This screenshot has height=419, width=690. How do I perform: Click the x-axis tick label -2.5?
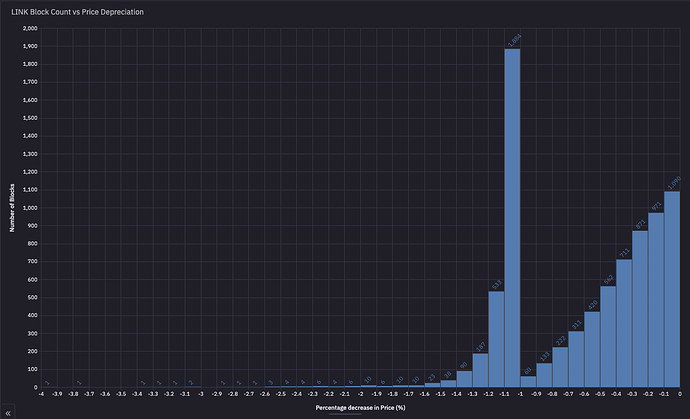281,394
